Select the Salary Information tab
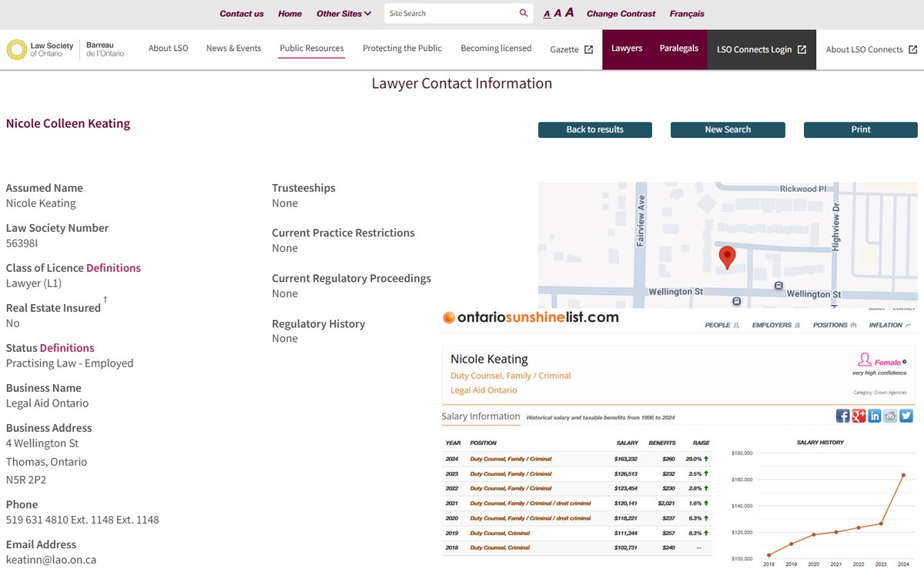924x569 pixels. (x=480, y=417)
